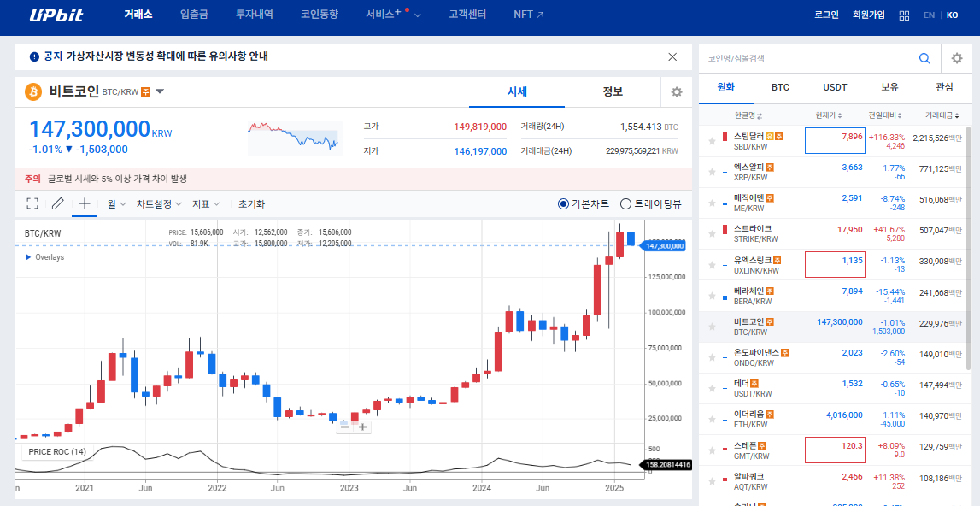Open the 코인동향 menu
The height and width of the screenshot is (506, 980).
click(320, 15)
